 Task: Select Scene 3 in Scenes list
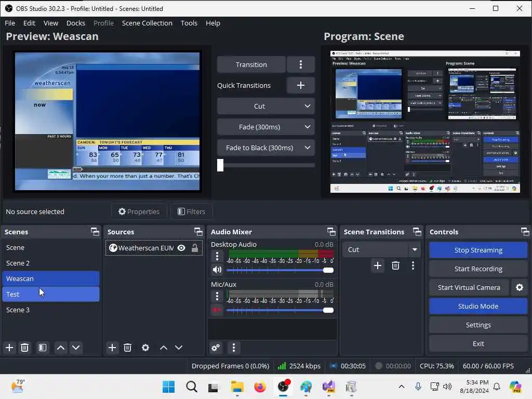[51, 310]
